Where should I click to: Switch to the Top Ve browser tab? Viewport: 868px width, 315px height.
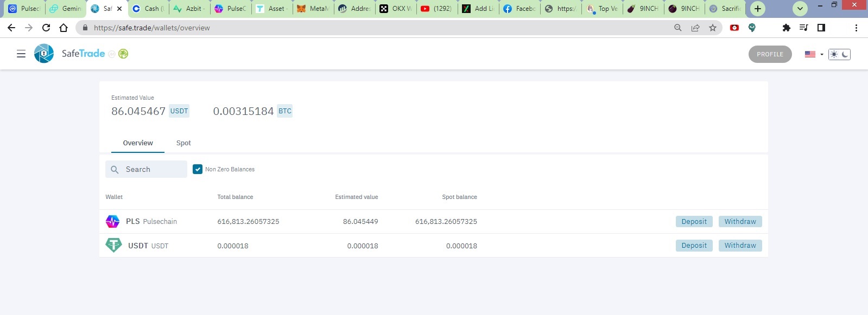pyautogui.click(x=602, y=9)
